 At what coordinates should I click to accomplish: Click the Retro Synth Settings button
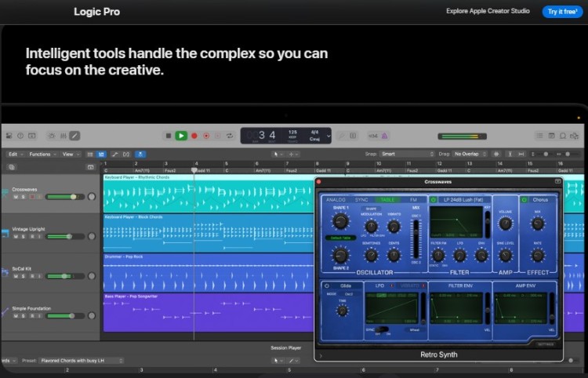click(545, 344)
